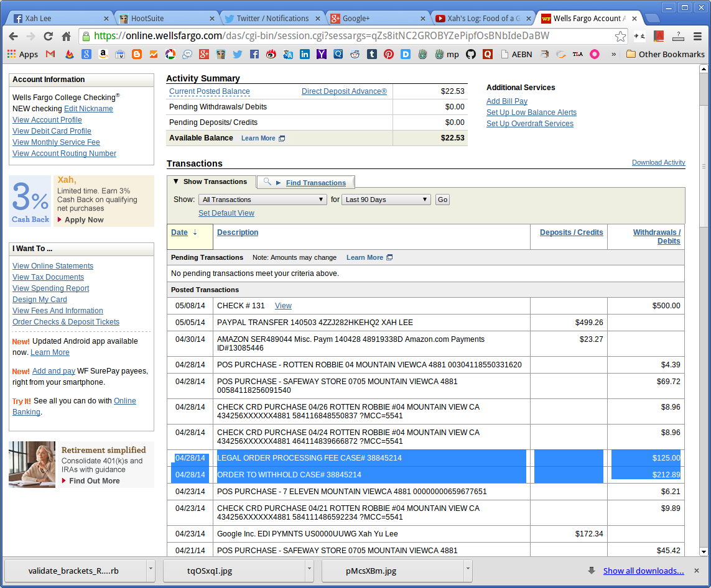The height and width of the screenshot is (588, 711).
Task: Open the Last 90 Days dropdown
Action: point(386,200)
